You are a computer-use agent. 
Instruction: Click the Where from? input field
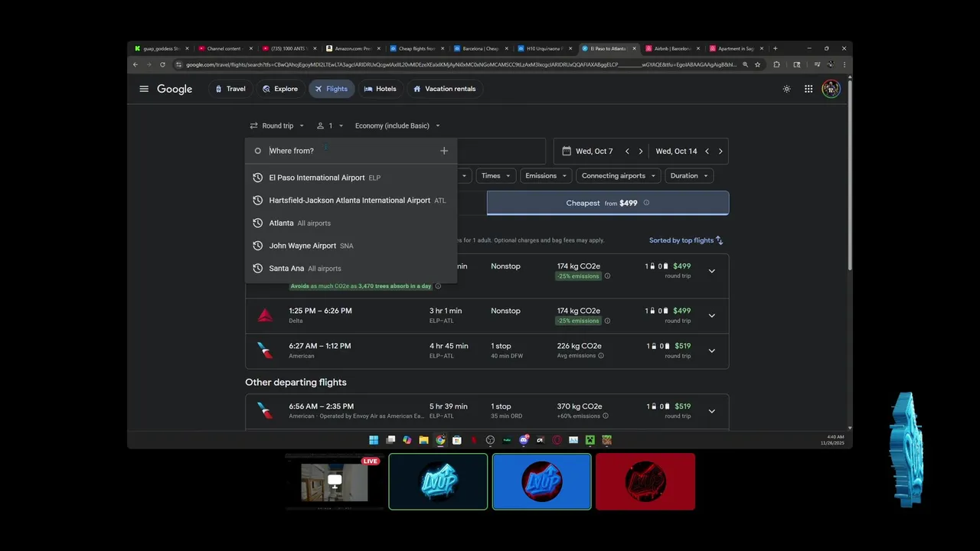(351, 151)
